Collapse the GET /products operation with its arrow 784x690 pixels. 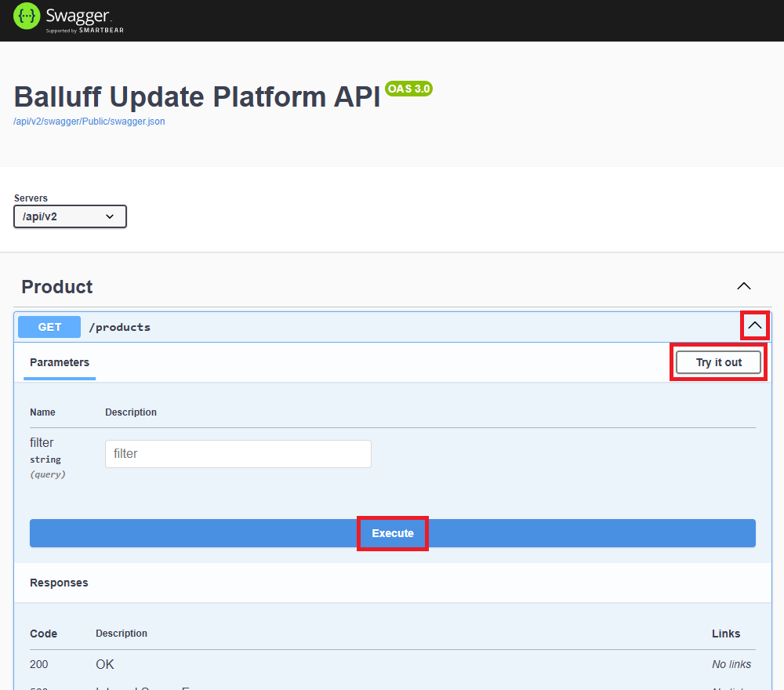[x=755, y=325]
